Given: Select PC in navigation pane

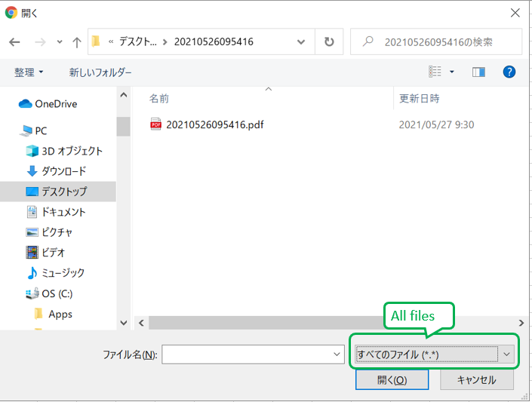Looking at the screenshot, I should (33, 130).
